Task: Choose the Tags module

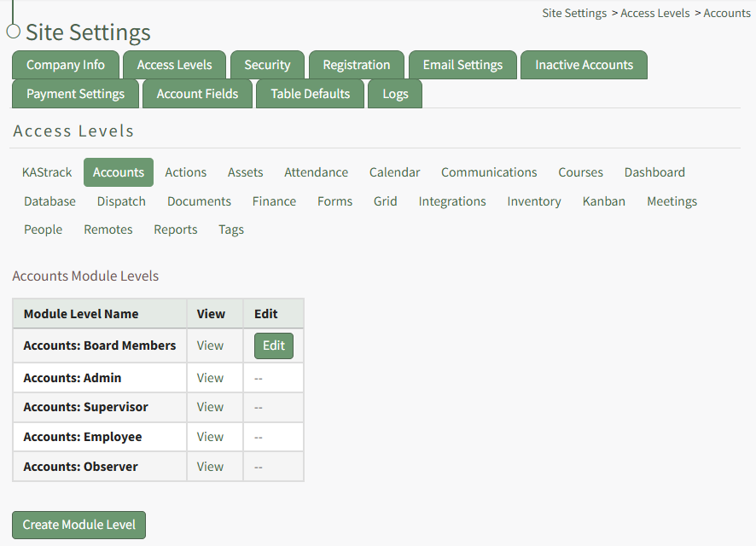Action: pos(231,229)
